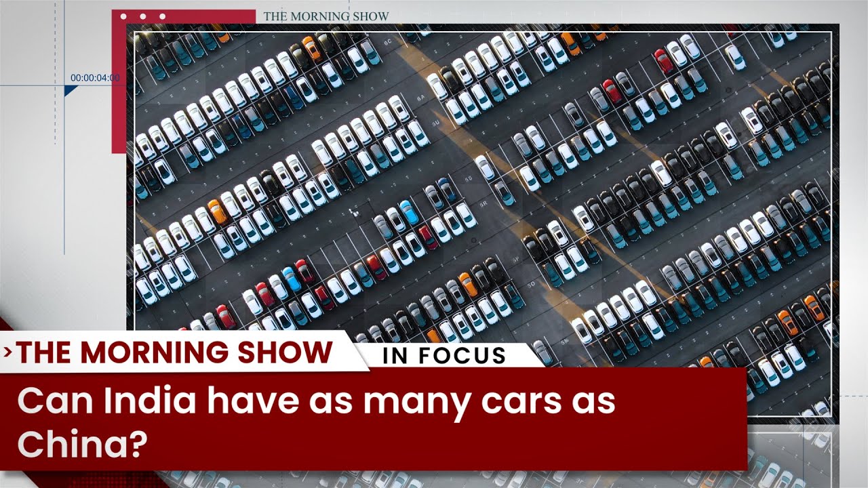Click the headline 'Can India have as many cars as China?'
Screen dimensions: 868x488
coord(316,423)
